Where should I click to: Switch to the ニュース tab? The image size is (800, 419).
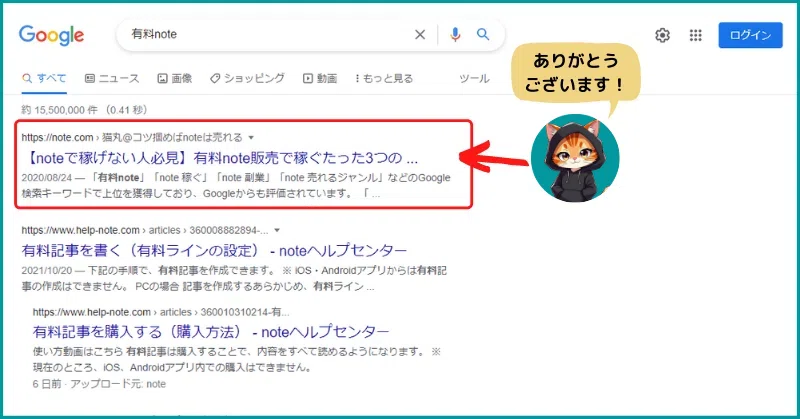(112, 78)
